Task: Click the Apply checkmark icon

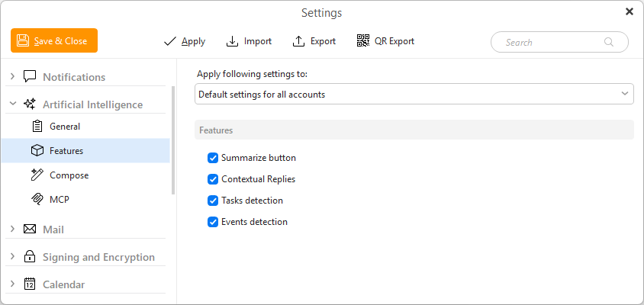Action: point(169,41)
